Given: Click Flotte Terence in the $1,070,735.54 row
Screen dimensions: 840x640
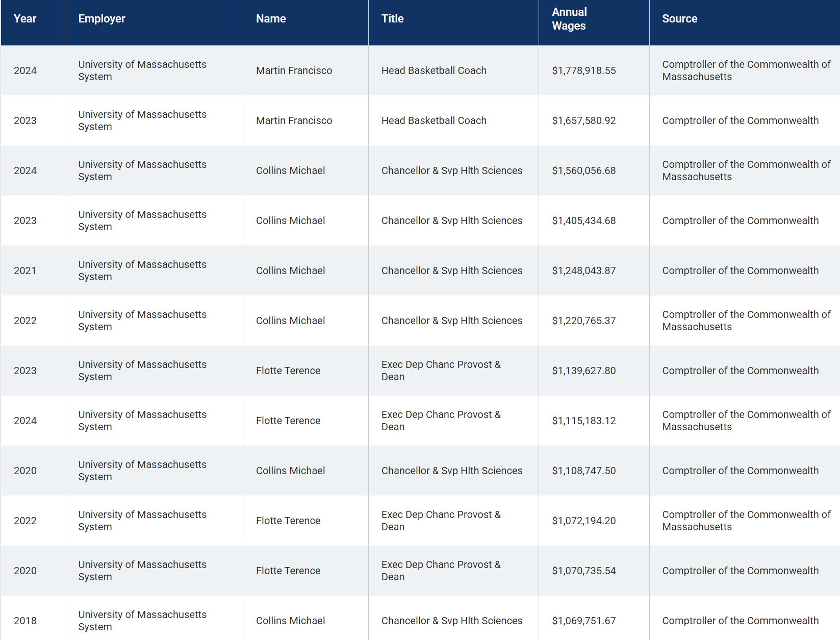Looking at the screenshot, I should 288,571.
